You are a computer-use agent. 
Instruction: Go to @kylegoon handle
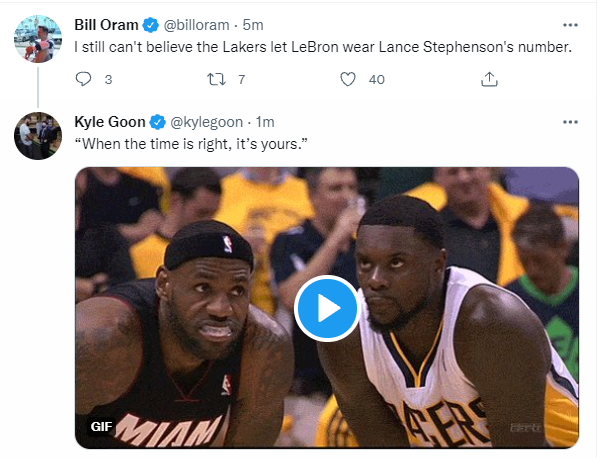coord(206,122)
